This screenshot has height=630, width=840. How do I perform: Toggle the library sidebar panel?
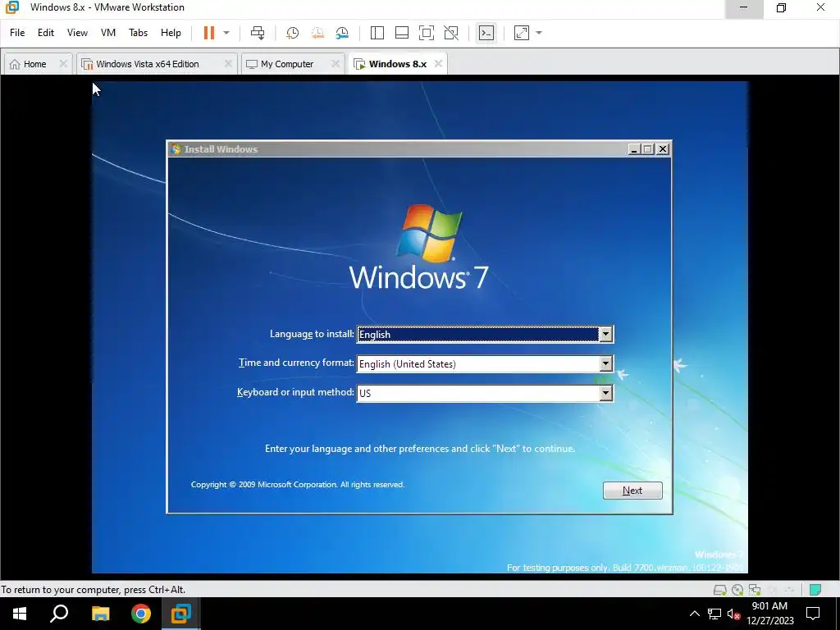[377, 33]
